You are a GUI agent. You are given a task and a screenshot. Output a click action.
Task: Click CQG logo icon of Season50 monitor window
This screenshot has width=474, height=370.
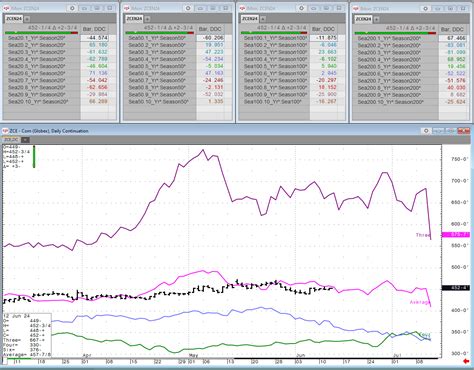[127, 8]
